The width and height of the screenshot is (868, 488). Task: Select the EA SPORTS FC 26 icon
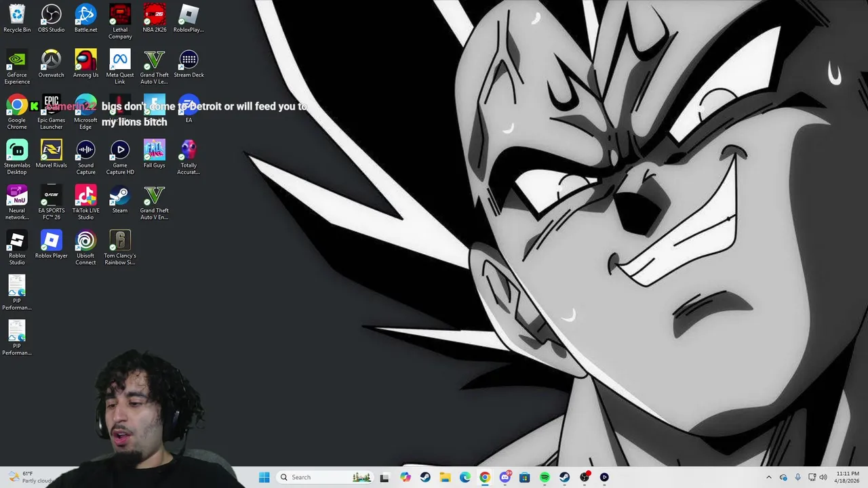[52, 203]
